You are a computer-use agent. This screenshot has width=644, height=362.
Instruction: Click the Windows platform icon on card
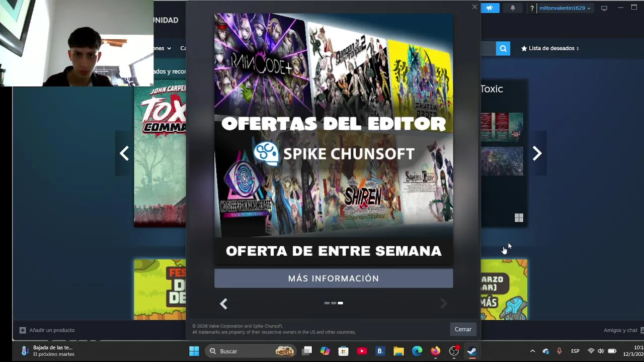(x=519, y=218)
